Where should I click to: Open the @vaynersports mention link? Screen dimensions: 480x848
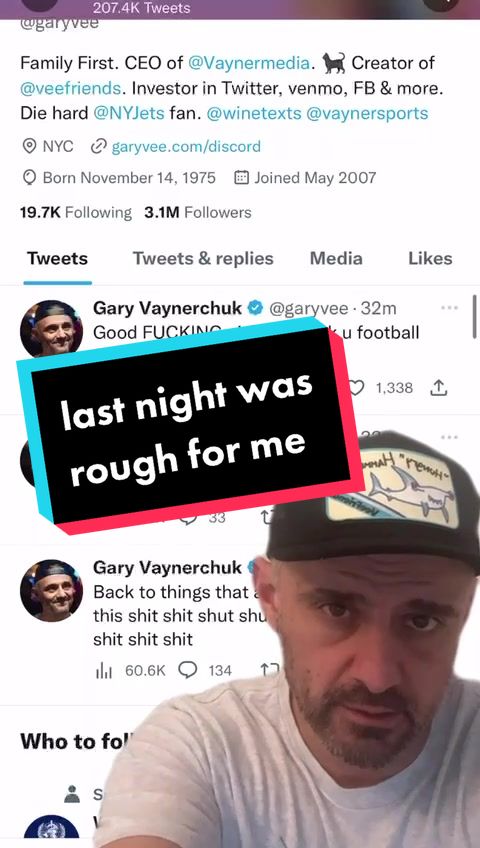367,114
